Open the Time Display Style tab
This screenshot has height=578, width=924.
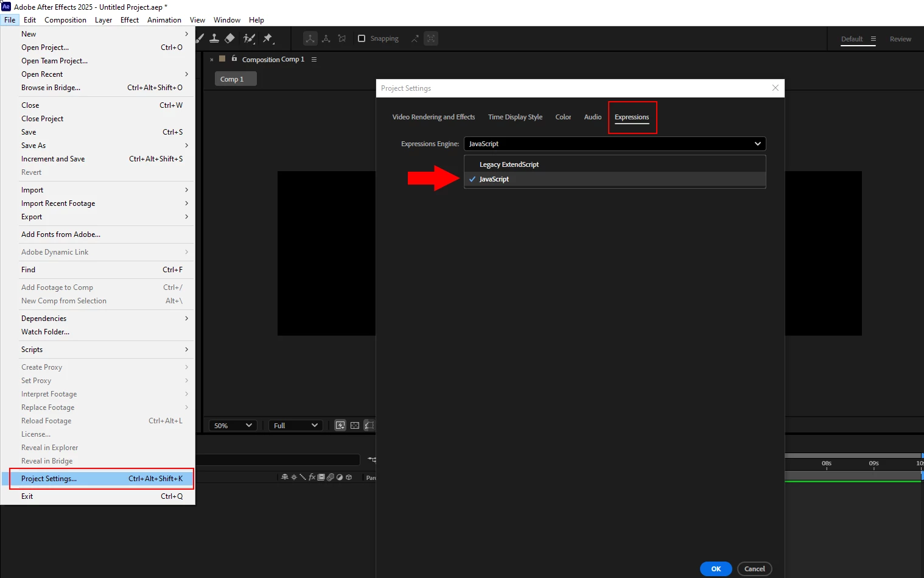[x=515, y=117]
